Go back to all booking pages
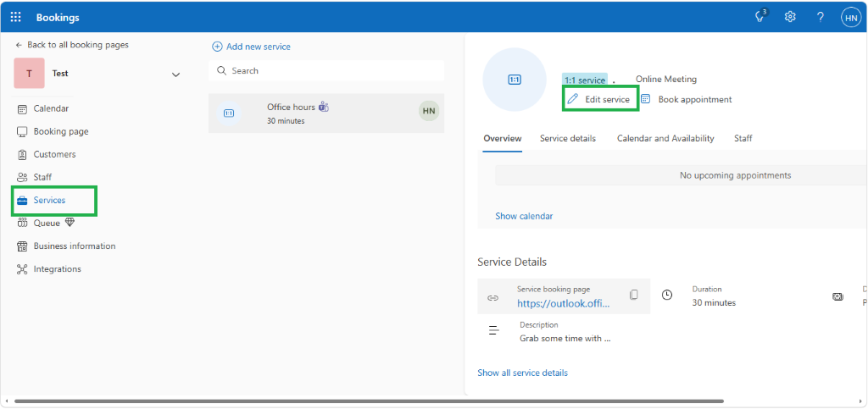 point(72,45)
